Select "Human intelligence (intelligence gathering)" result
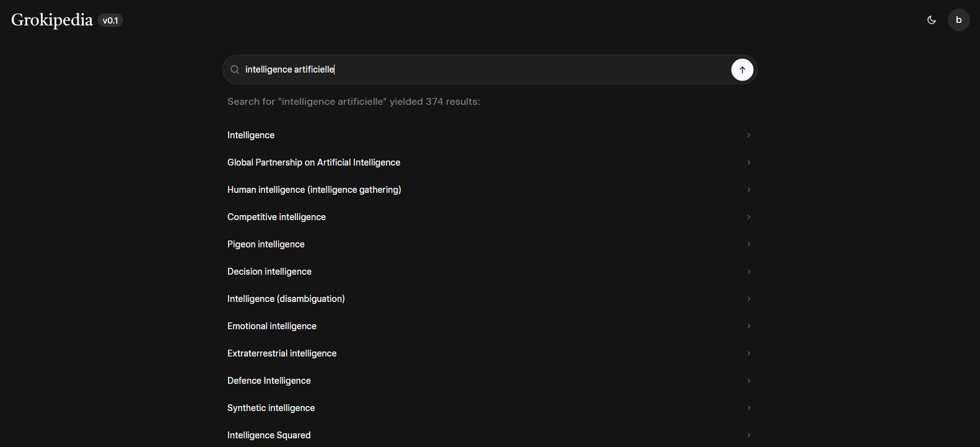Viewport: 980px width, 447px height. [314, 190]
